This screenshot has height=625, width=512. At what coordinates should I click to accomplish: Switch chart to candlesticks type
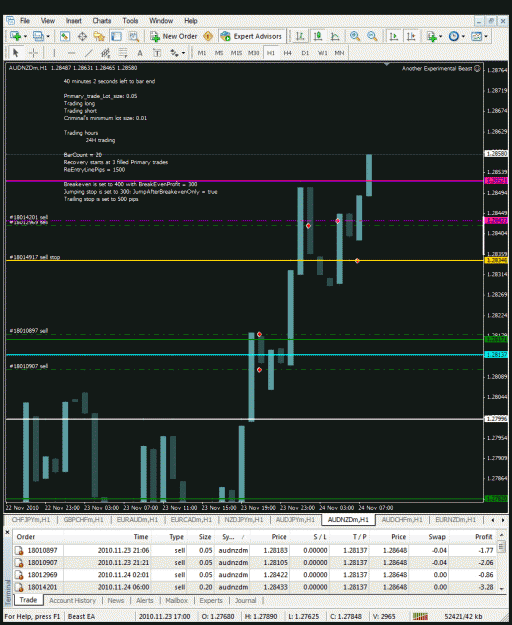tap(318, 36)
